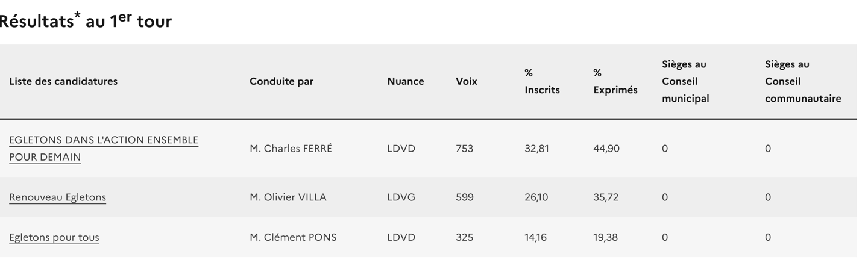Screen dimensions: 868x266
Task: Open the Renouveau Egletons list link
Action: [57, 197]
